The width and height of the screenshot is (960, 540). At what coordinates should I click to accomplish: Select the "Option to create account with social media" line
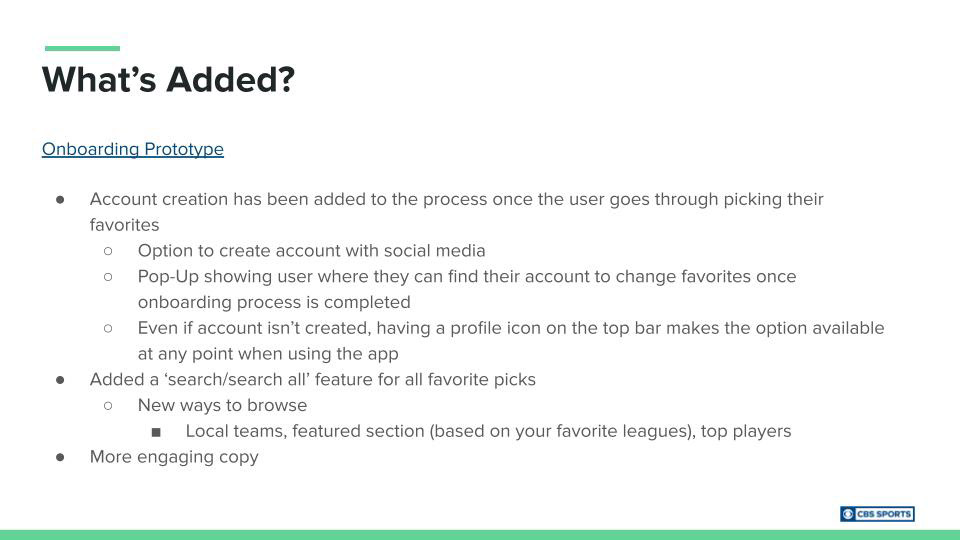(x=311, y=251)
